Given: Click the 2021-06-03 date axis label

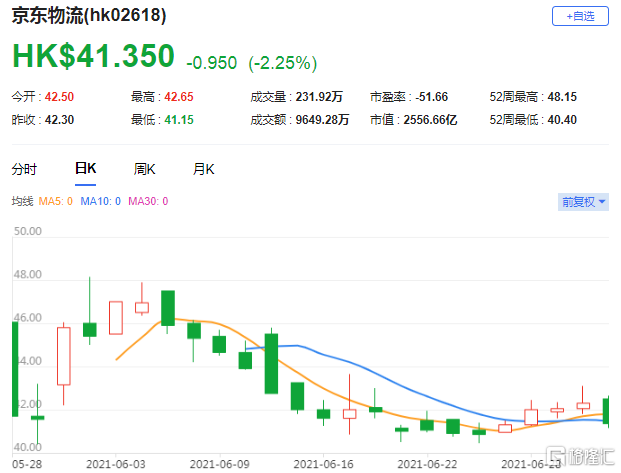Looking at the screenshot, I should click(116, 464).
